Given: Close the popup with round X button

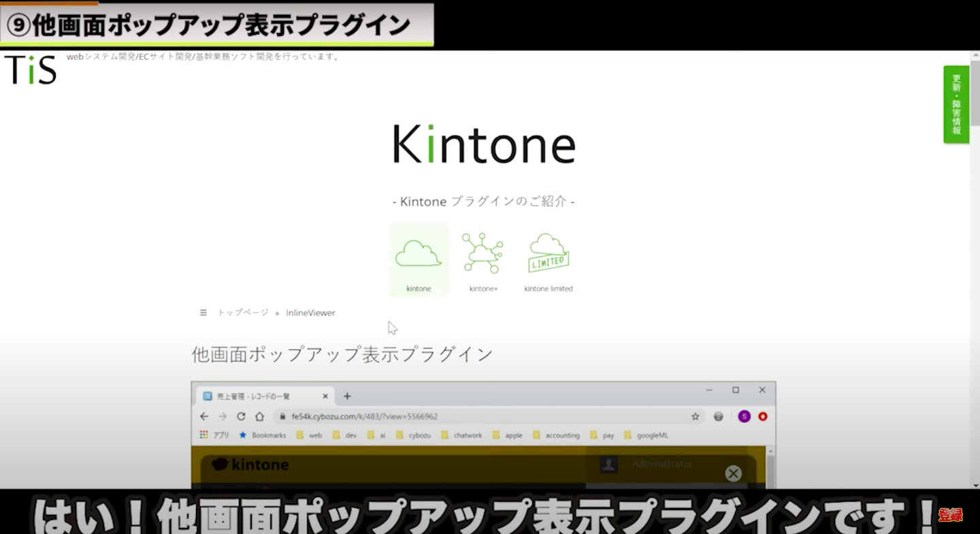Looking at the screenshot, I should point(733,473).
